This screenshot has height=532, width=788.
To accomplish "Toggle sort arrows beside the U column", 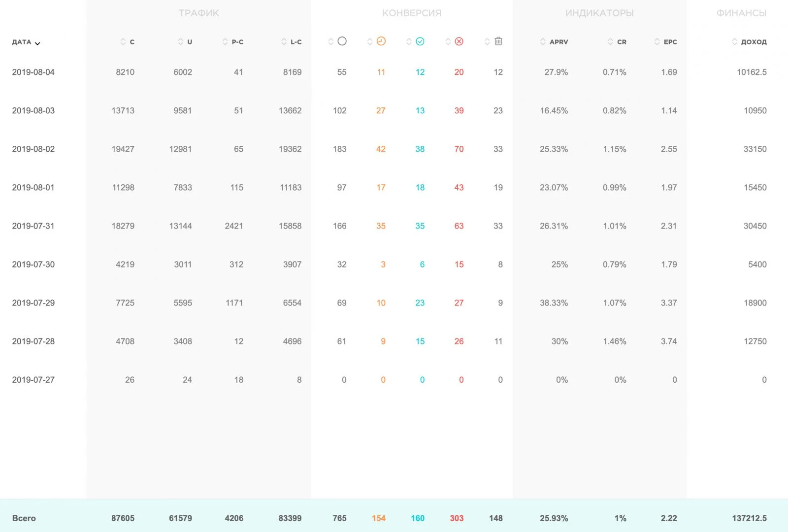I will (x=181, y=42).
